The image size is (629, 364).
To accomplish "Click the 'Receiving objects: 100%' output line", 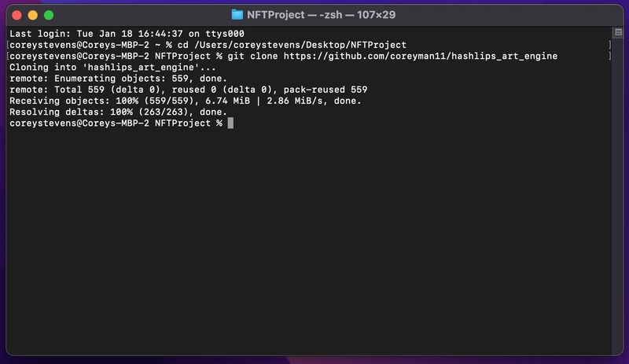I will (x=186, y=101).
